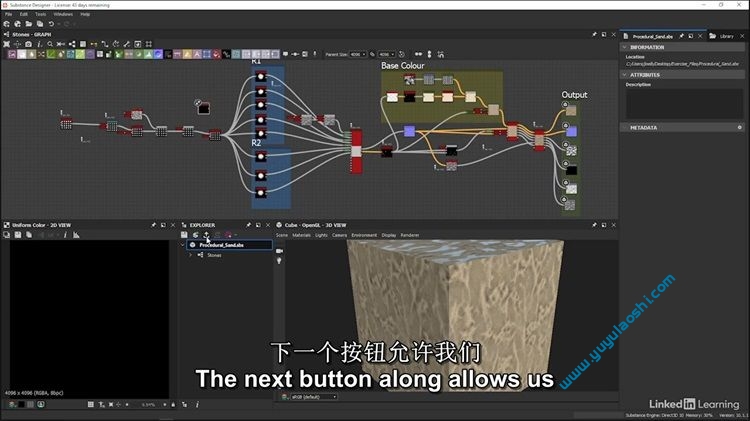Click the histogram icon in 2D view toolbar
The height and width of the screenshot is (421, 750).
(x=77, y=235)
